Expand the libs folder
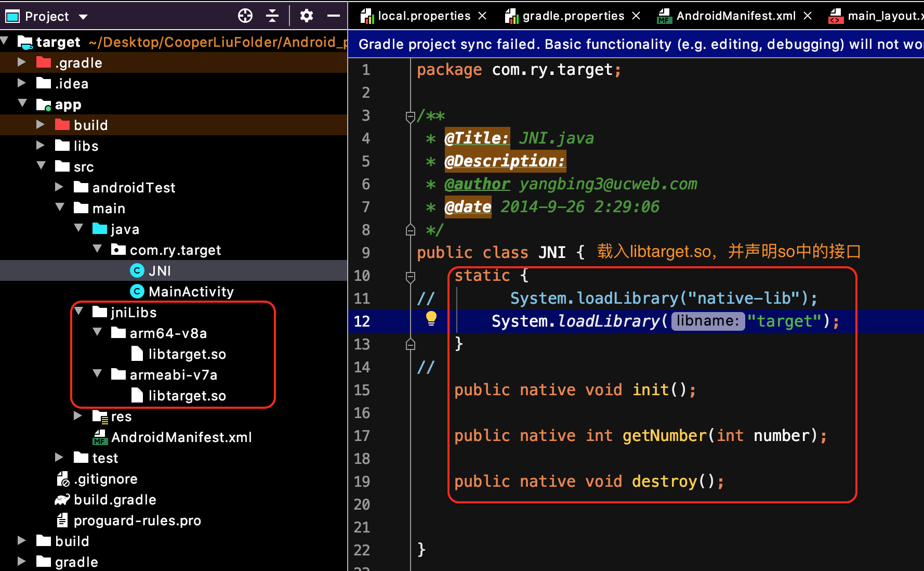The width and height of the screenshot is (924, 571). pos(40,145)
